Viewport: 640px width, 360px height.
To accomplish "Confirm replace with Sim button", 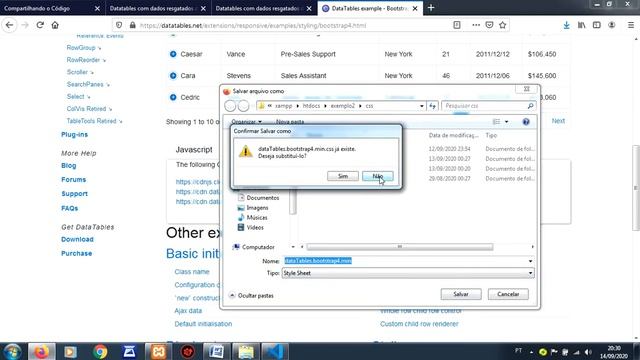I will (x=343, y=176).
